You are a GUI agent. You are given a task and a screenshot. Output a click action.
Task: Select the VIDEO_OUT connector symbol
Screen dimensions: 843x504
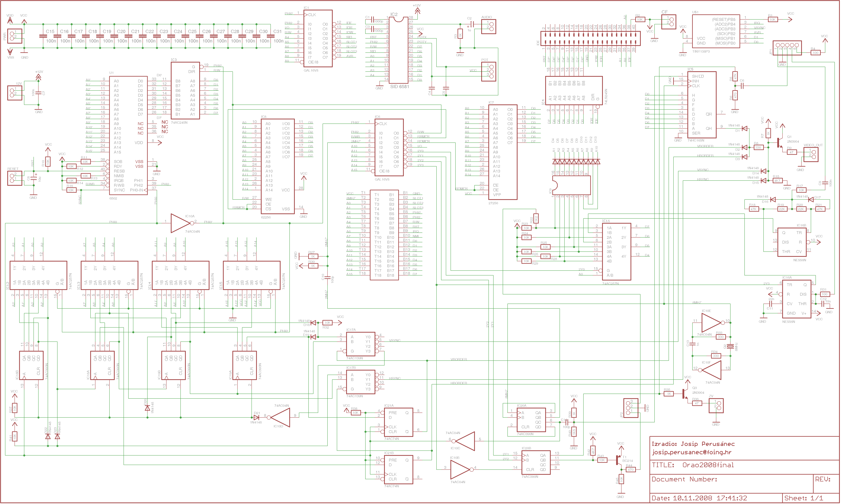(811, 154)
